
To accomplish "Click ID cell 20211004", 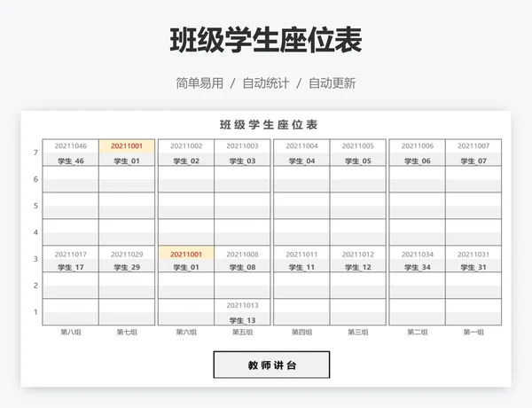I will pos(301,146).
